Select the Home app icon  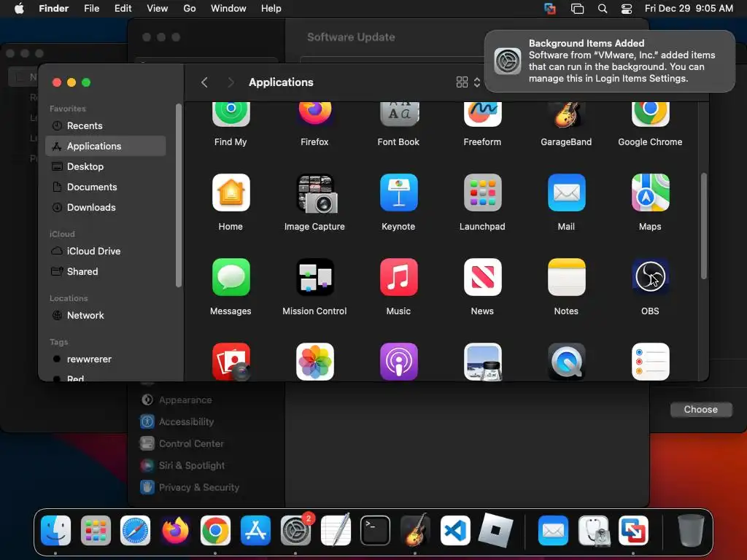tap(231, 192)
